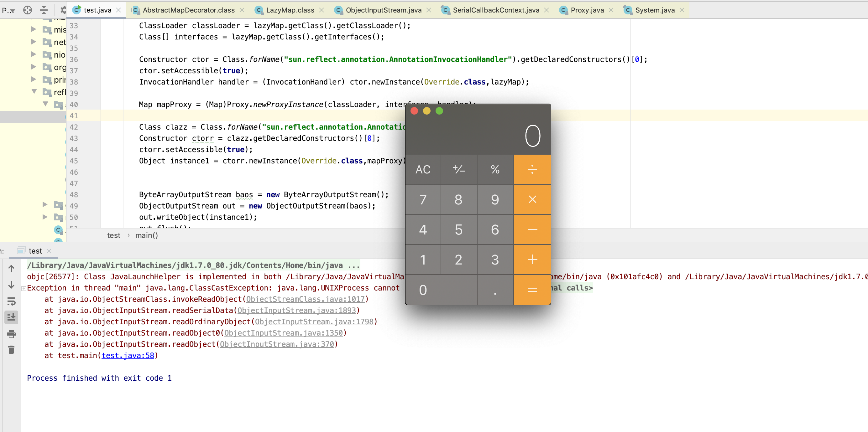Close the Proxy.java editor tab
The image size is (868, 432).
[x=611, y=10]
